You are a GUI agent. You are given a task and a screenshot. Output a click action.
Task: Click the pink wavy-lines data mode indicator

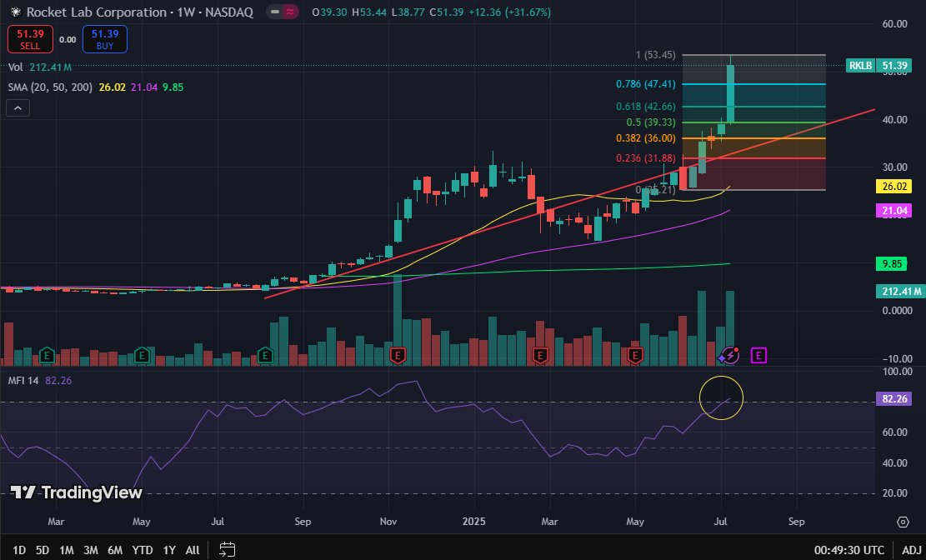tap(290, 12)
